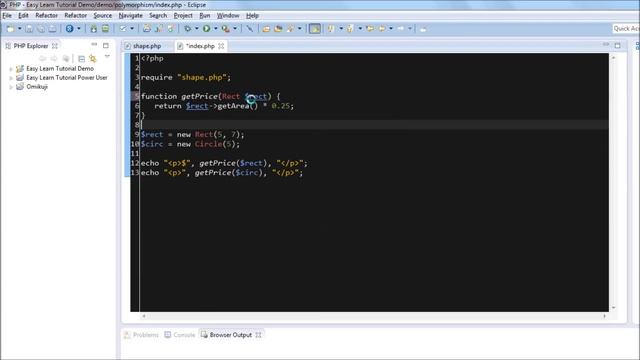Click the Print toolbar icon
Viewport: 640px width, 360px height.
(x=52, y=29)
